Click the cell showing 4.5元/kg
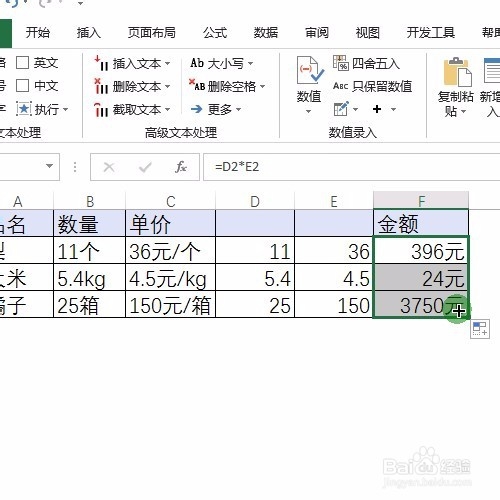 coord(171,277)
